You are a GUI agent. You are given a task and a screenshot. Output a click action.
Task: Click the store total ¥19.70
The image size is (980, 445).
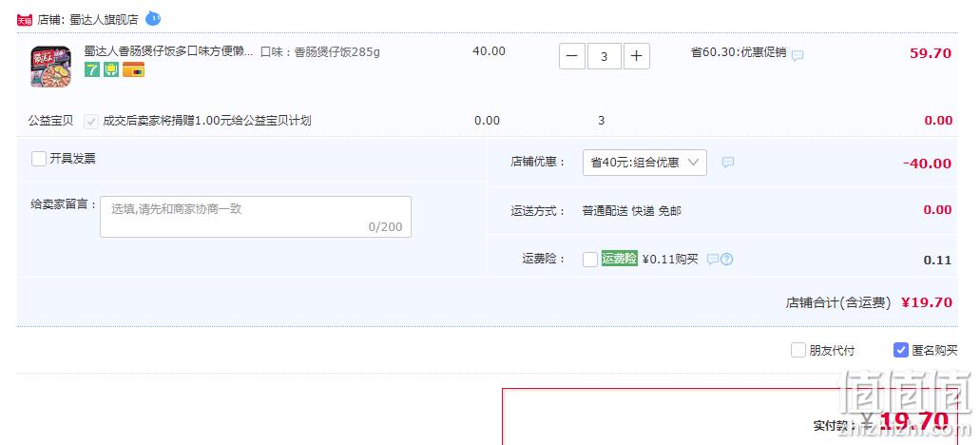coord(927,302)
